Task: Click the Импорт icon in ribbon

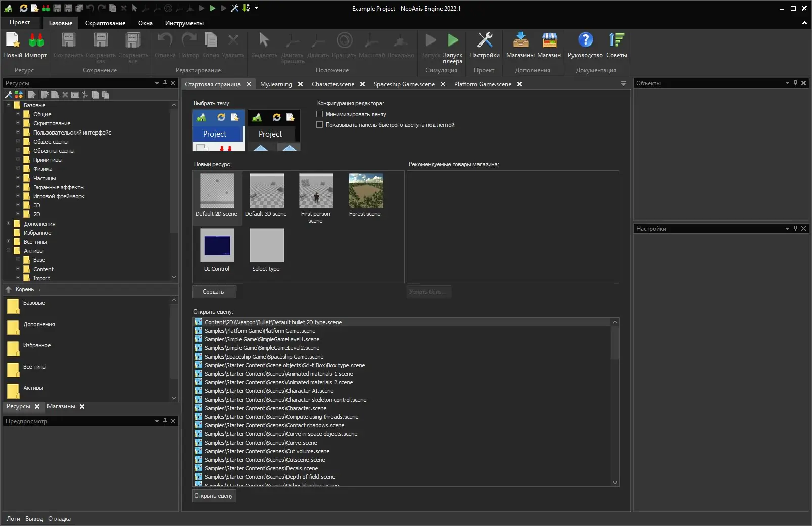Action: [36, 41]
